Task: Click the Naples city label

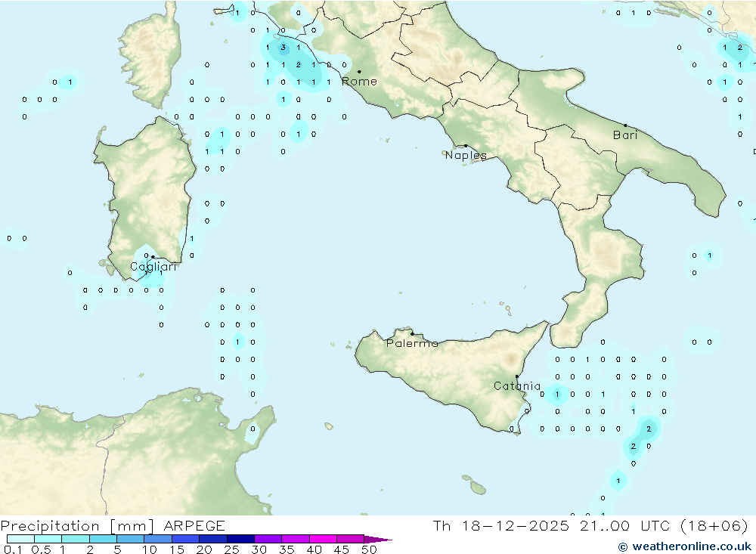Action: point(466,155)
